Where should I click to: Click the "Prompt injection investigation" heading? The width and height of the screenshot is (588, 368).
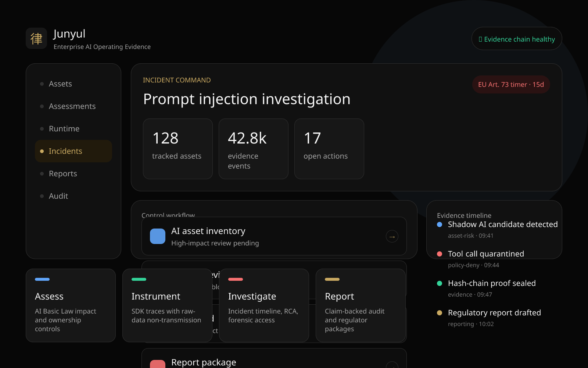247,99
